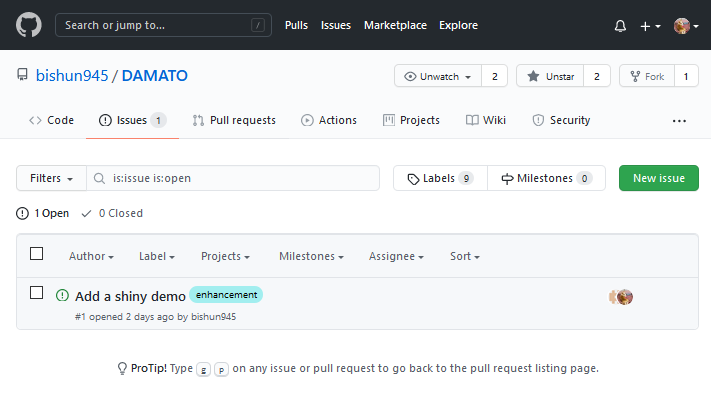Go to Pulls in top navigation
Image resolution: width=711 pixels, height=402 pixels.
tap(296, 25)
